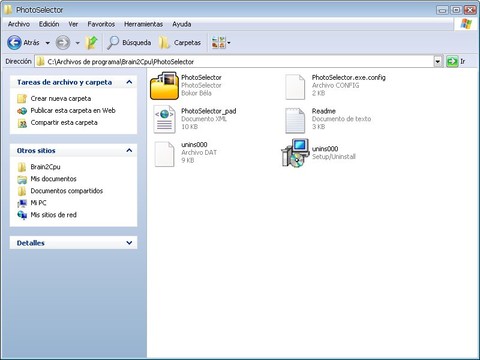Click the PhotoSelector.exe.config file name
This screenshot has height=360, width=480.
[349, 77]
